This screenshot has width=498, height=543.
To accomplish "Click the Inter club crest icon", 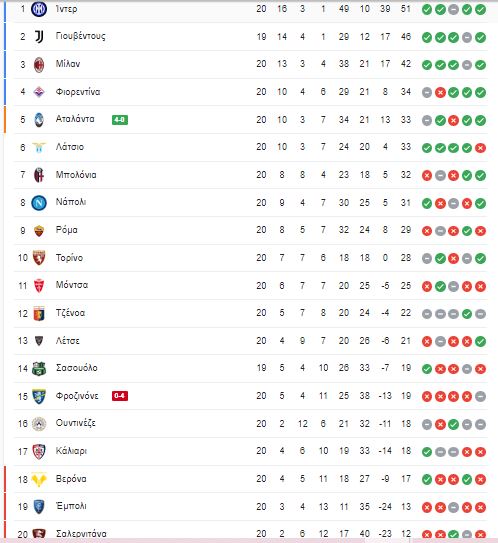I will coord(39,9).
